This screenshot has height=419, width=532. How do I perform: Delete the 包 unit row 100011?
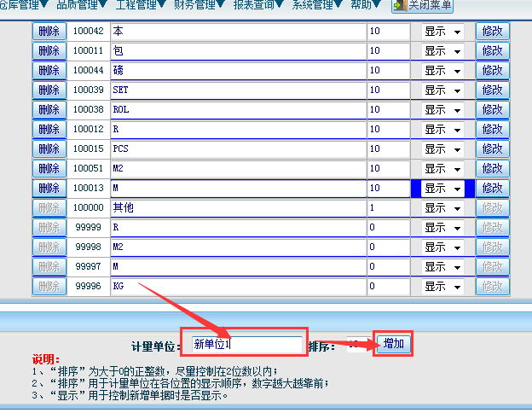49,51
